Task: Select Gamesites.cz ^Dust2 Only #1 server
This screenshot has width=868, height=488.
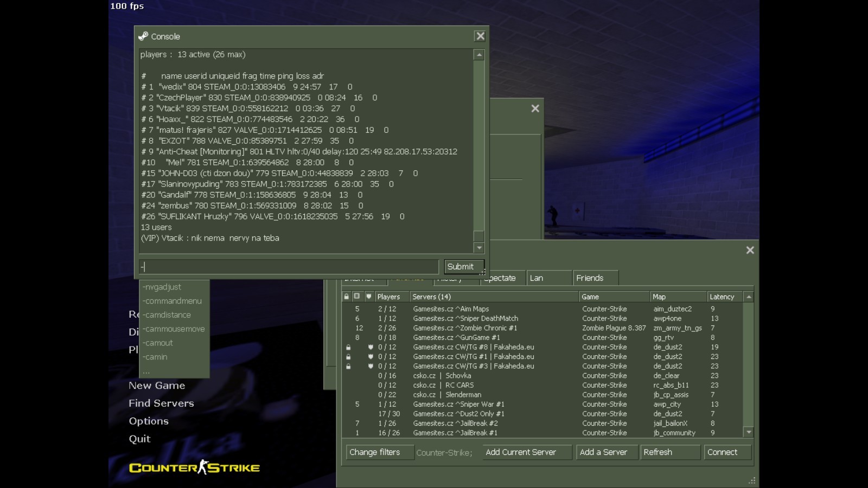Action: tap(542, 414)
